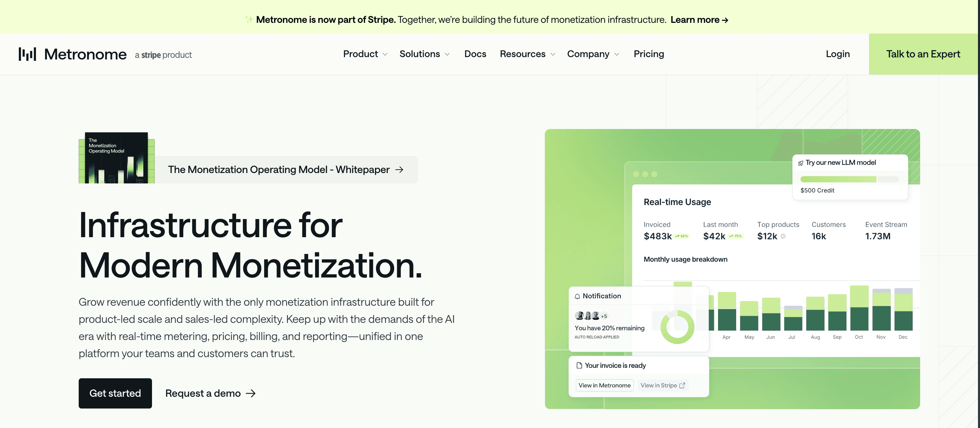Click the 75% trend badge near $42k

click(736, 236)
